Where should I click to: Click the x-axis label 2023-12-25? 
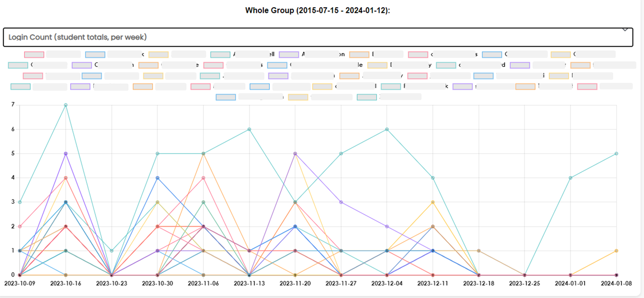525,283
